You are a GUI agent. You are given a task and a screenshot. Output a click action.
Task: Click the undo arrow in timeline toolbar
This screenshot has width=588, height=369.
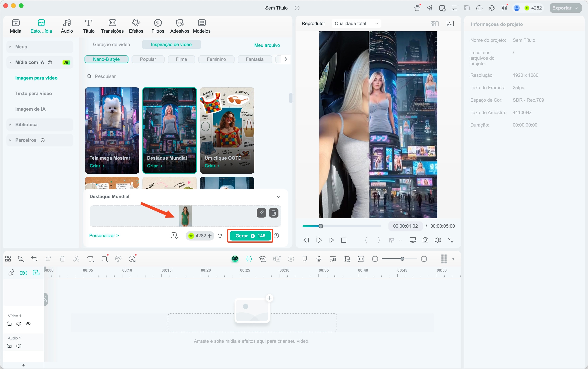[x=34, y=259]
